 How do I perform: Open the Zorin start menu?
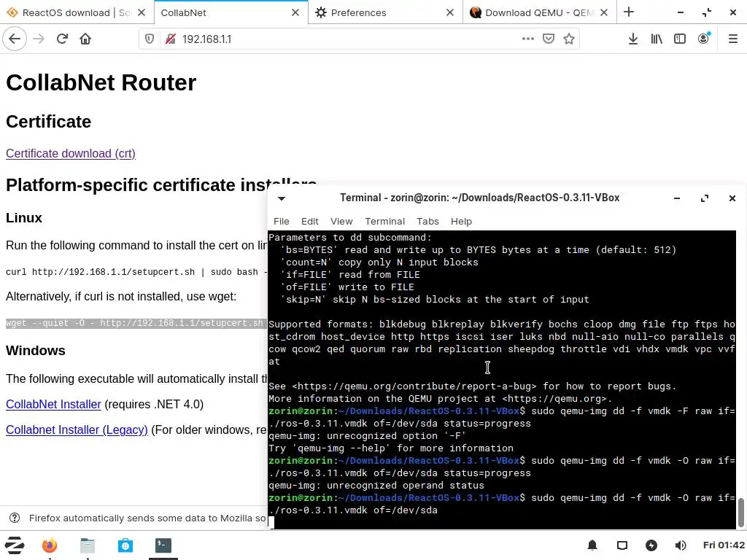[15, 545]
